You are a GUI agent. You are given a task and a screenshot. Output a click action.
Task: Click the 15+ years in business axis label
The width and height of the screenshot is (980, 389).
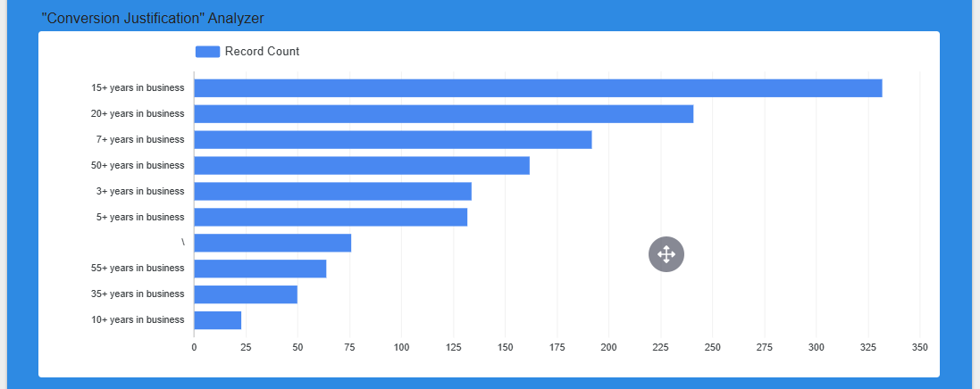(x=138, y=88)
